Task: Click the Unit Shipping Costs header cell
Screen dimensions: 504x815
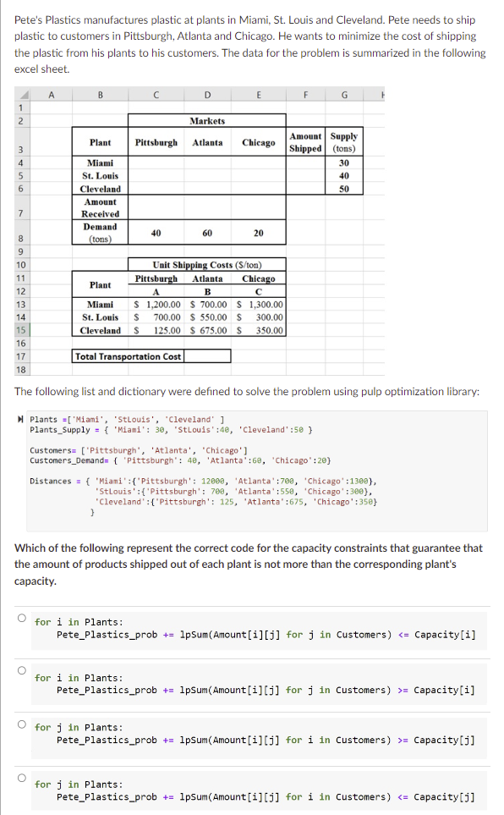Action: pos(207,265)
